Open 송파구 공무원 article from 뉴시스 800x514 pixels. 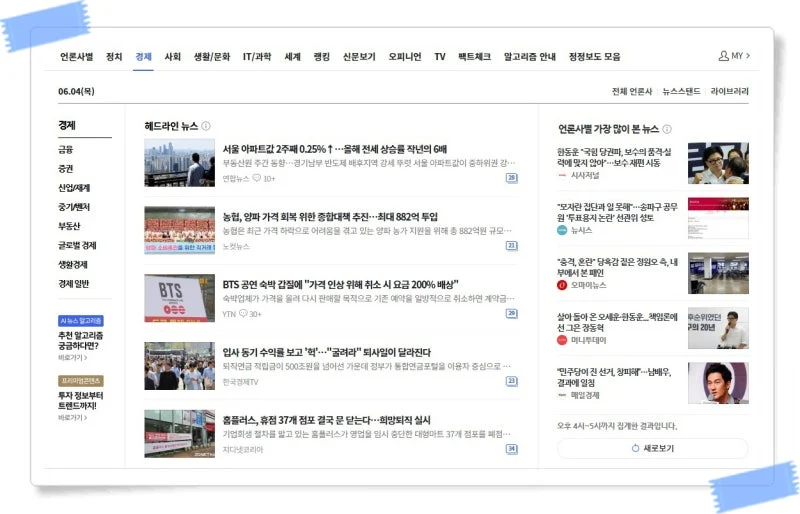tap(617, 212)
